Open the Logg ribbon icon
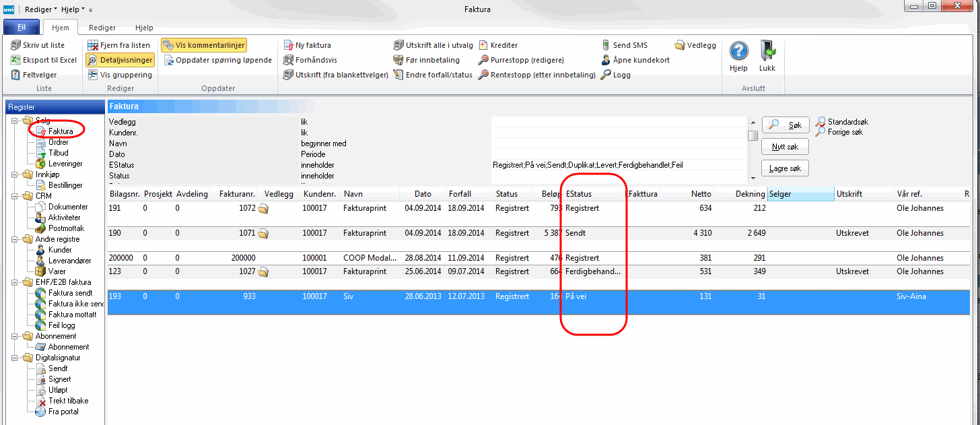 click(x=606, y=75)
